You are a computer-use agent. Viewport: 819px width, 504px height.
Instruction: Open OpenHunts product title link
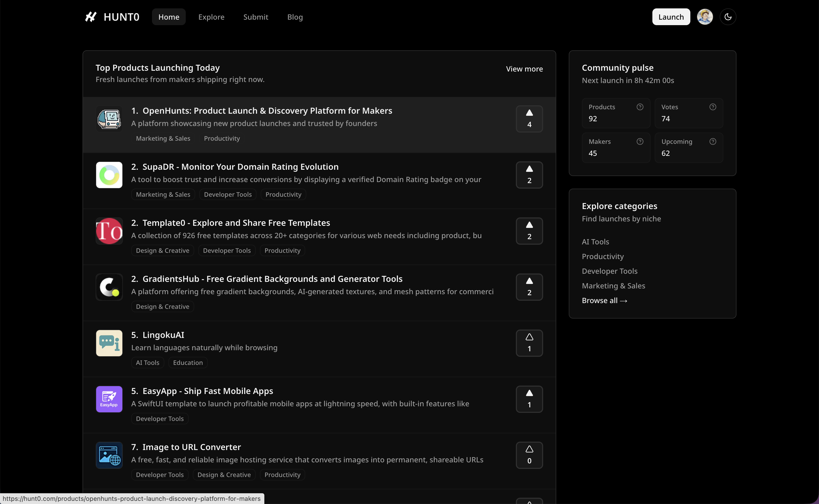(267, 111)
